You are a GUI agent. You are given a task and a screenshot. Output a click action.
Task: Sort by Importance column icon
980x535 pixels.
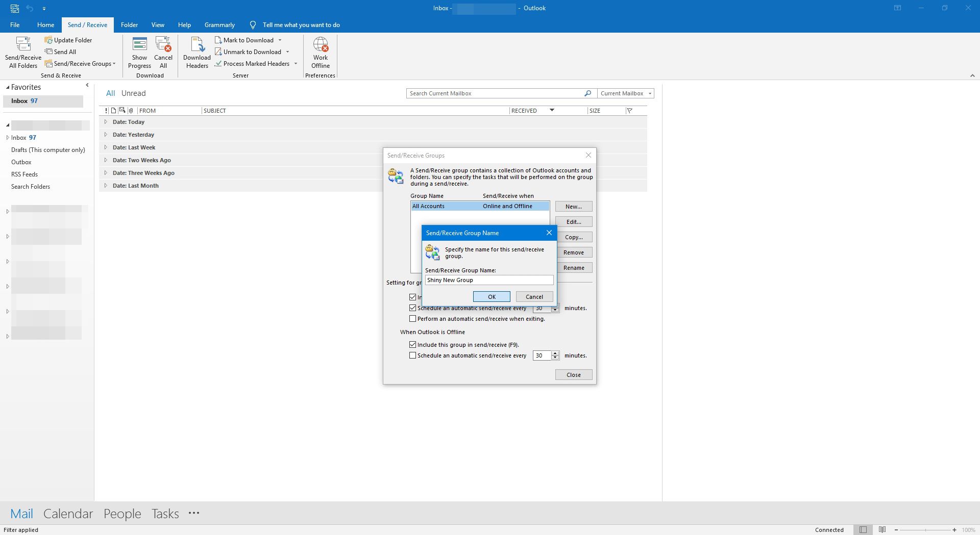(x=106, y=110)
